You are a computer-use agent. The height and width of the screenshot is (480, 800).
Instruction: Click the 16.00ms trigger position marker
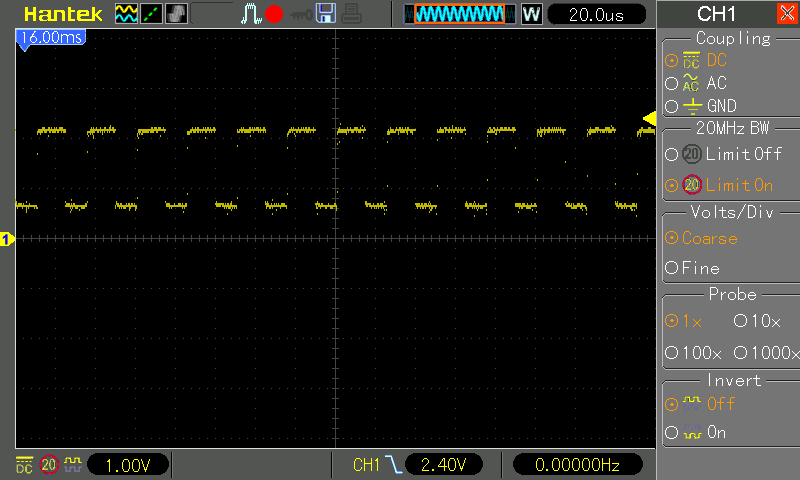tap(51, 39)
